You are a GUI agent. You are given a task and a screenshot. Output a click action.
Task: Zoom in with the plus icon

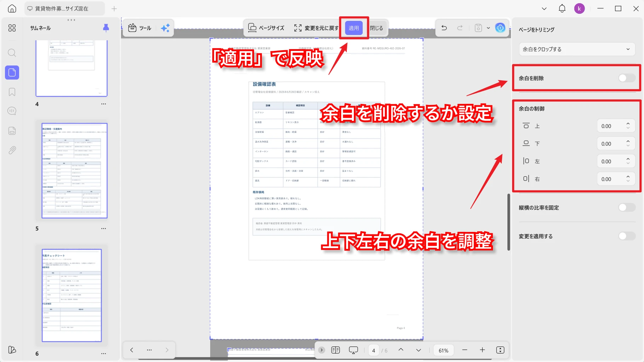click(482, 350)
